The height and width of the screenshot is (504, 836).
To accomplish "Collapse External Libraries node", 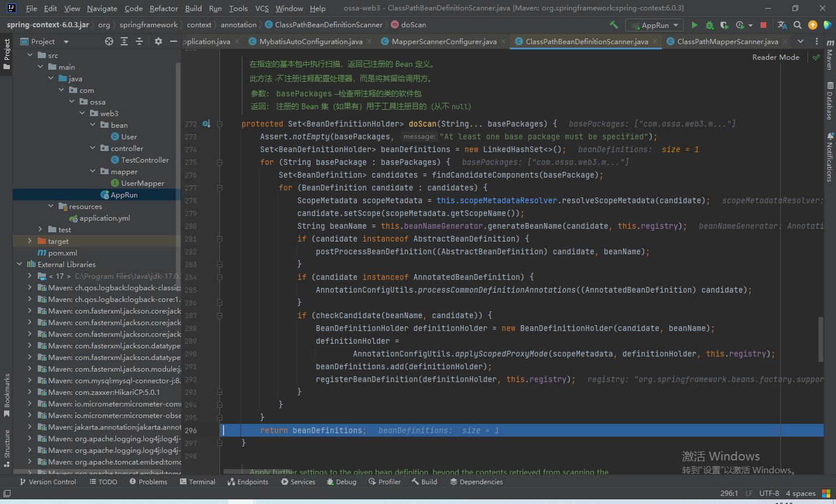I will [20, 264].
